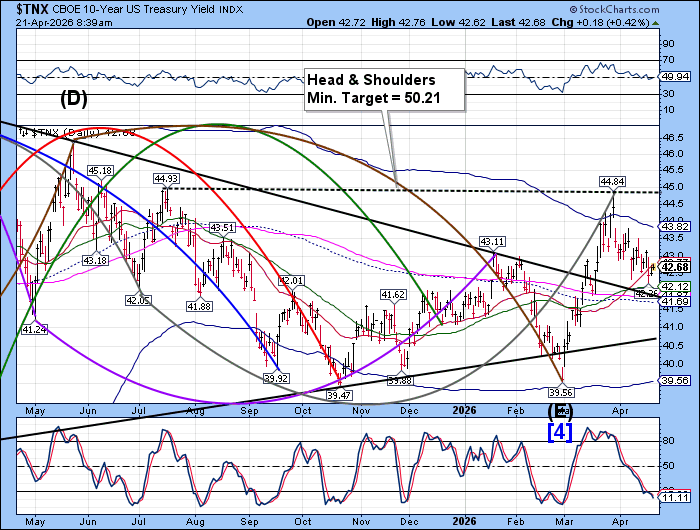Click the 39.56 low price marker

(564, 392)
